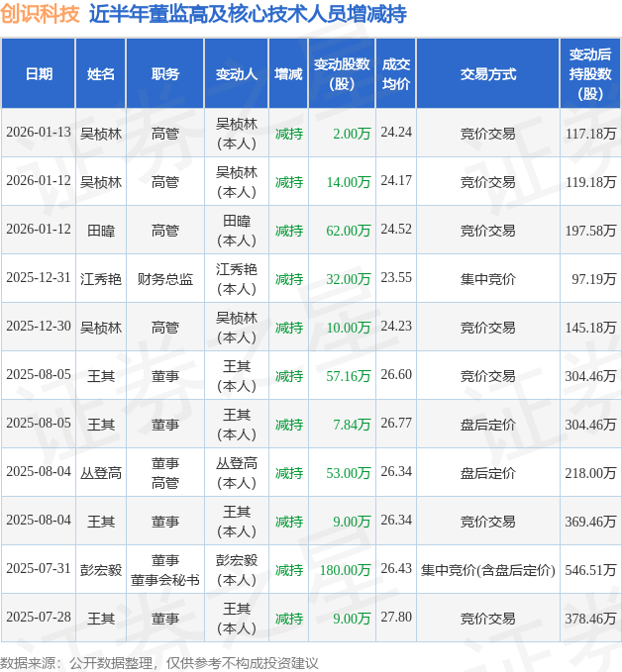The height and width of the screenshot is (672, 622).
Task: Select the 变动后持股数(股) column header
Action: [x=590, y=73]
